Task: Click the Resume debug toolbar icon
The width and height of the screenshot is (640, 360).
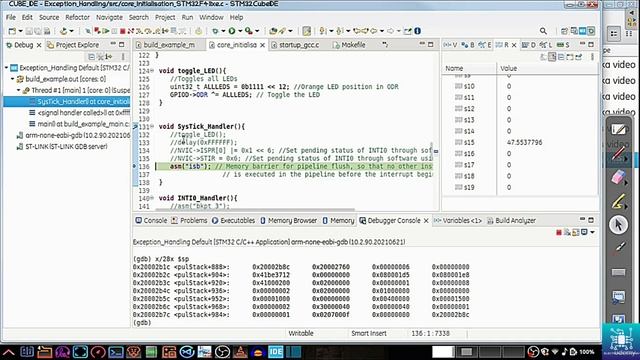Action: click(106, 31)
